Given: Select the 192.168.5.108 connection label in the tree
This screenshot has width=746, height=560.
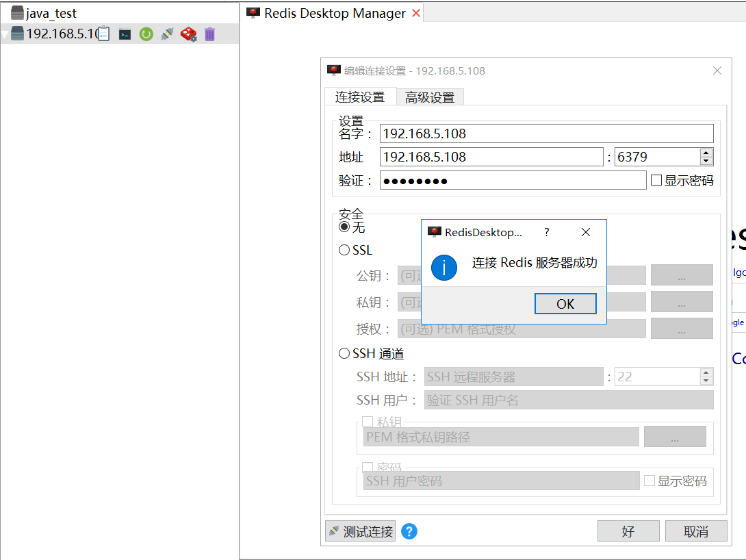Looking at the screenshot, I should (x=62, y=34).
